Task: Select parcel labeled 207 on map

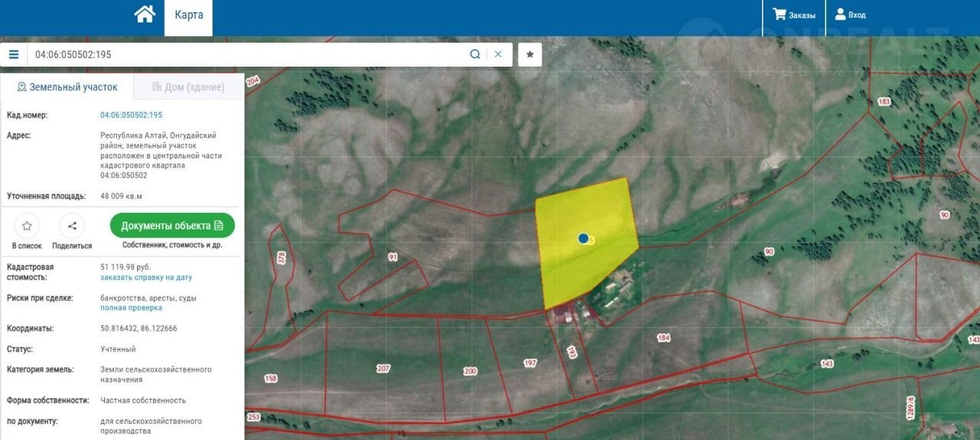Action: [x=384, y=368]
